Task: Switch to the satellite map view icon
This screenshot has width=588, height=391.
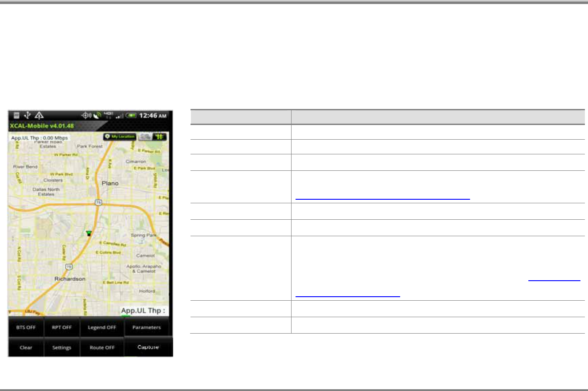Action: pyautogui.click(x=145, y=137)
